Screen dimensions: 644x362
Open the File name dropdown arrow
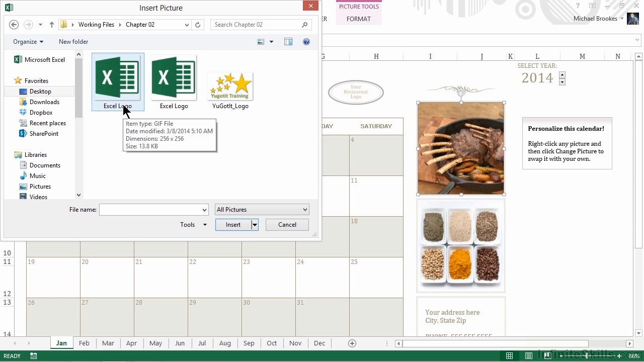[204, 210]
